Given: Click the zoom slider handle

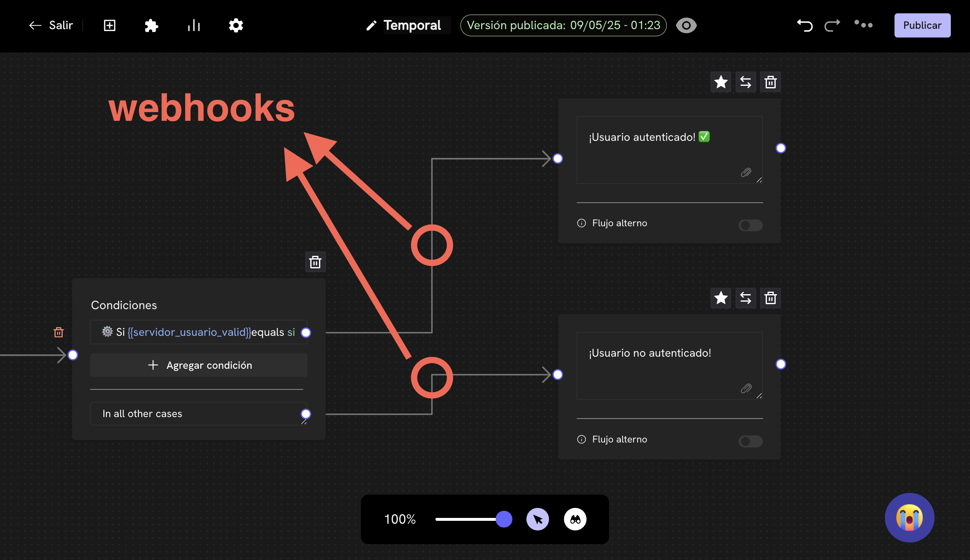Looking at the screenshot, I should [x=504, y=519].
